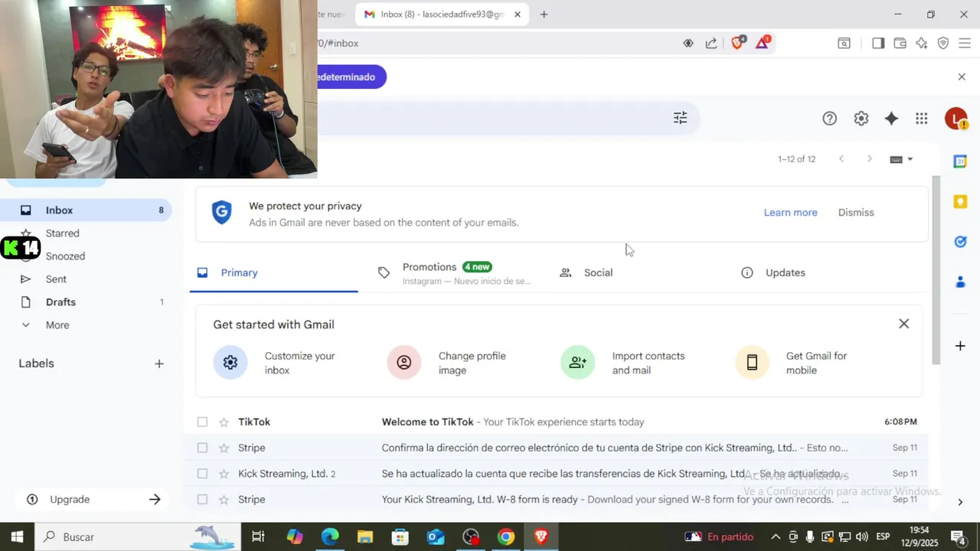Show Gmail search options filter icon
Image resolution: width=980 pixels, height=551 pixels.
click(x=680, y=118)
